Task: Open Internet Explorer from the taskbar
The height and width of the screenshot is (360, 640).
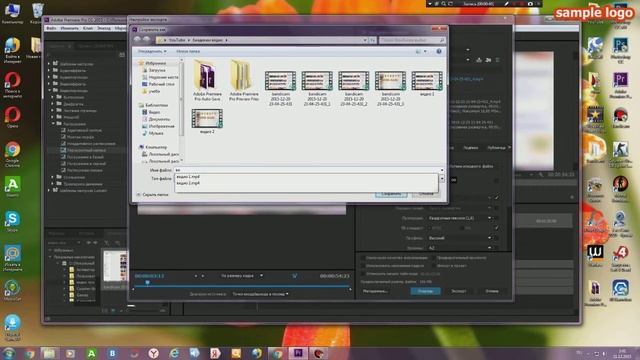Action: click(x=174, y=353)
